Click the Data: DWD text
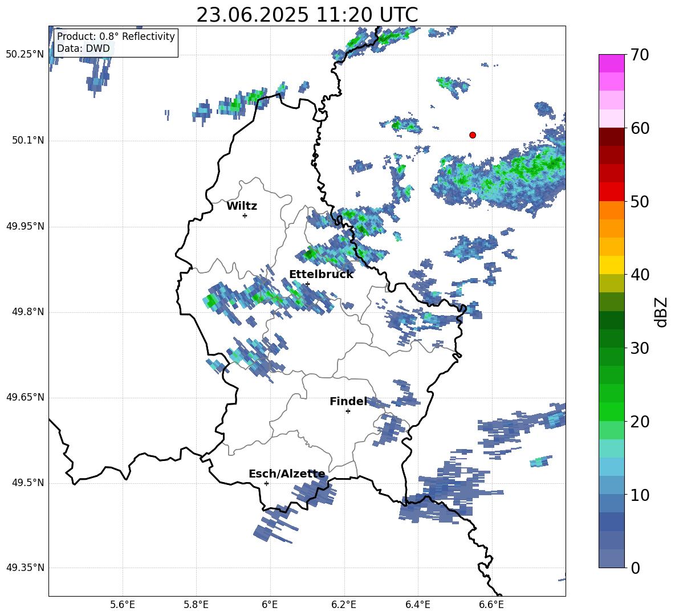Viewport: 675px width, 616px height. [x=83, y=48]
